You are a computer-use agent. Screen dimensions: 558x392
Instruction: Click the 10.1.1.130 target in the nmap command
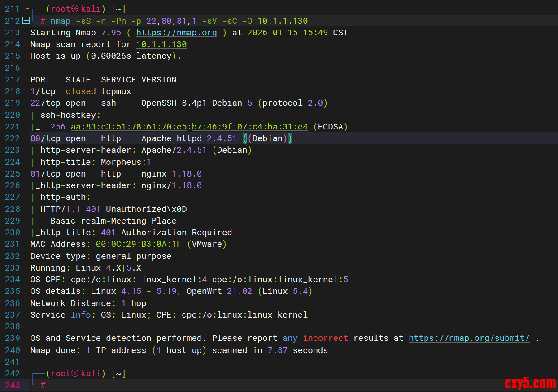pos(283,21)
